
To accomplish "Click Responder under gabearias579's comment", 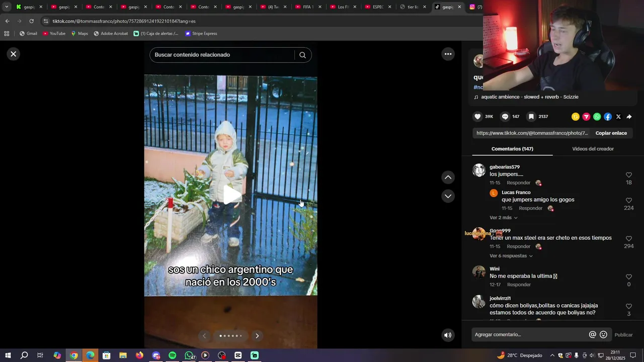I will (519, 183).
